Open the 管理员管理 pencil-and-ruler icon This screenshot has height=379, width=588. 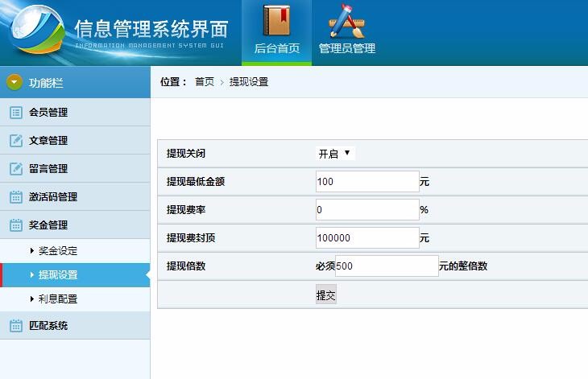pos(347,21)
